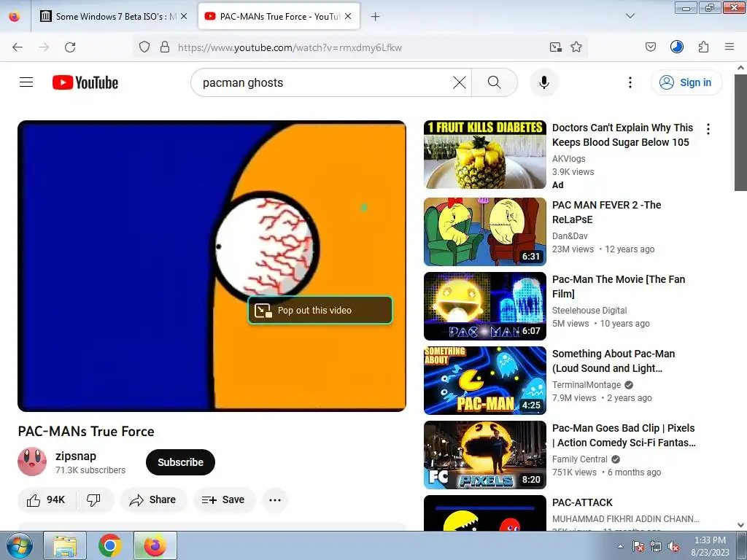Open the Windows Start menu
The height and width of the screenshot is (560, 747).
[20, 545]
